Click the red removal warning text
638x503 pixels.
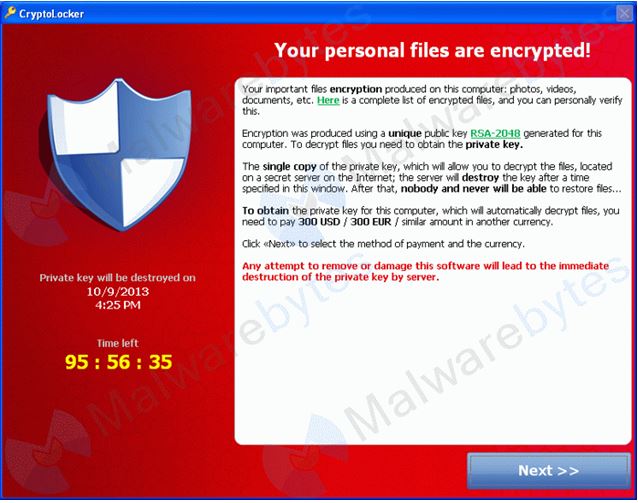pos(425,271)
